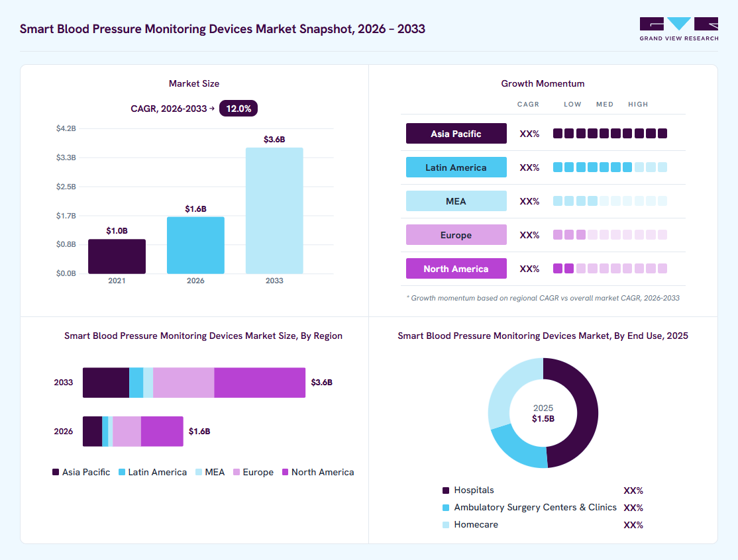Click the growth momentum footnote text
738x560 pixels.
pos(543,298)
